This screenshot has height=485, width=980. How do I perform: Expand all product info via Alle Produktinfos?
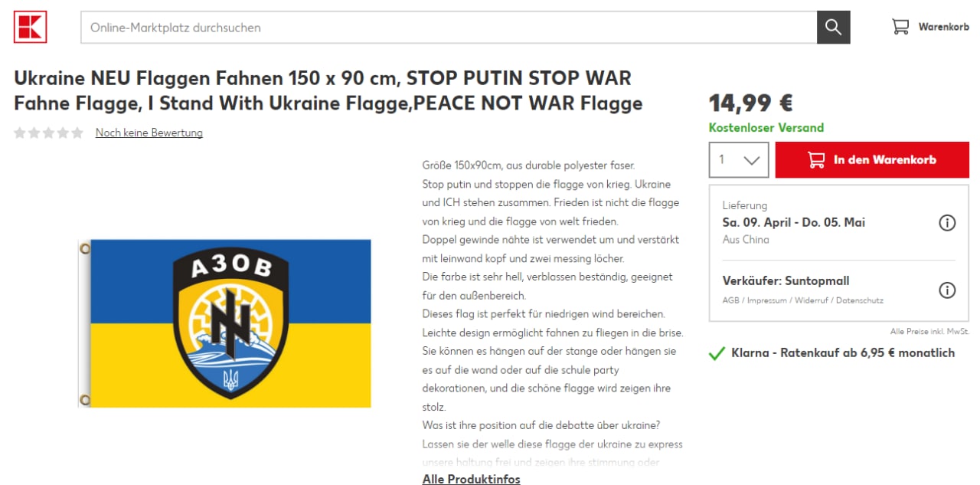tap(471, 479)
